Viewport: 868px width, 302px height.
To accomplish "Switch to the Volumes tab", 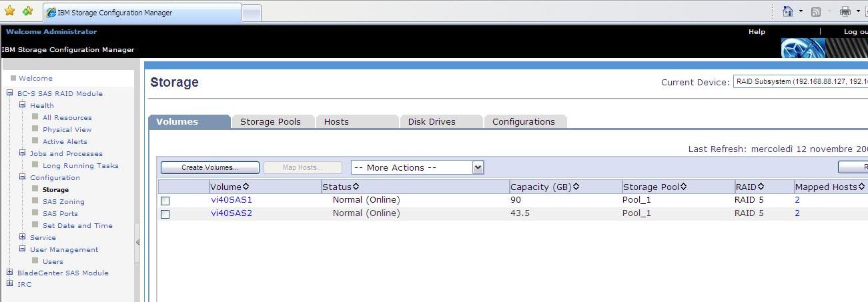I will coord(189,121).
